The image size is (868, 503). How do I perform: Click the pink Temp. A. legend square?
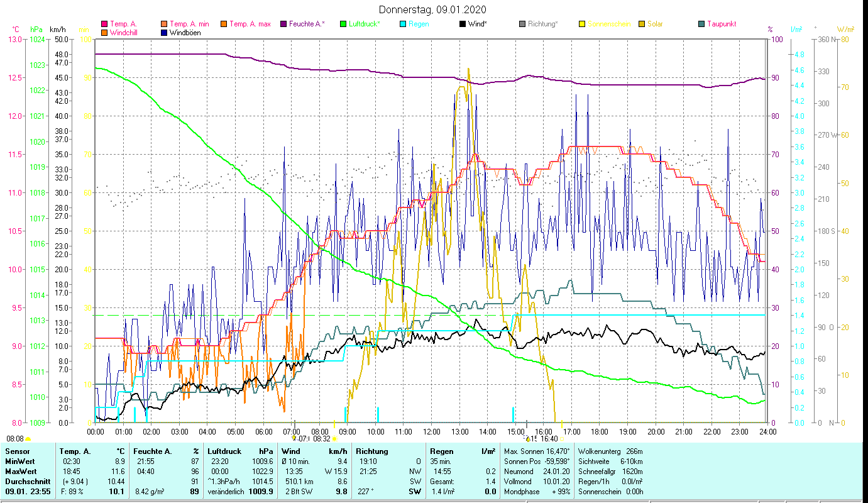104,25
